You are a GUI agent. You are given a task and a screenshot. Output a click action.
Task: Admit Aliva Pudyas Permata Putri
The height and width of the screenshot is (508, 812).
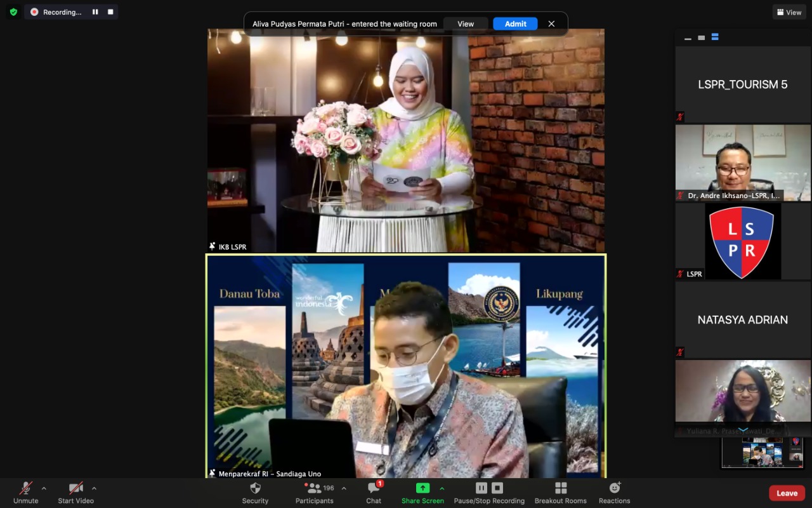(515, 23)
